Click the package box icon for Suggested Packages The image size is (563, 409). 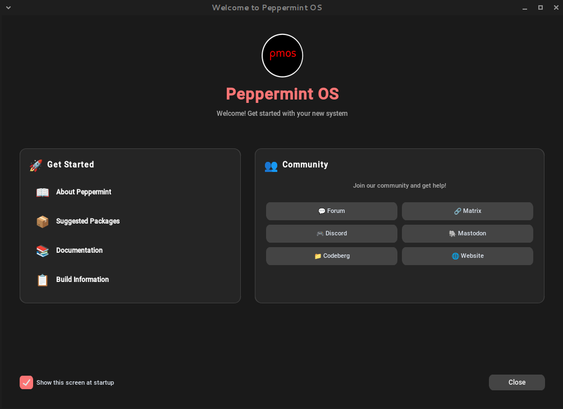(42, 222)
